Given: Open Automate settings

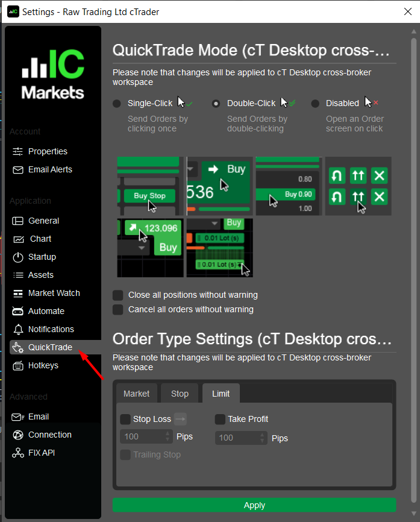Looking at the screenshot, I should (x=46, y=311).
